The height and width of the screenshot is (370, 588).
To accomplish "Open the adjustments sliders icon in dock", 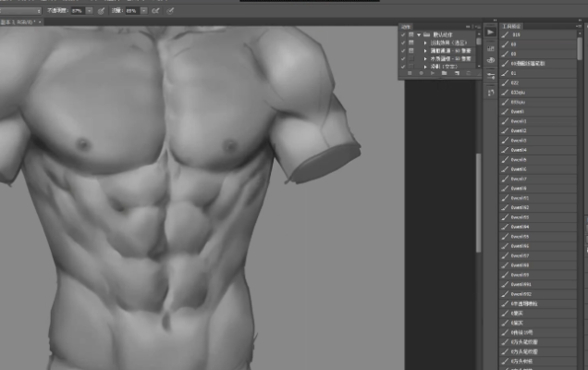I will [490, 76].
